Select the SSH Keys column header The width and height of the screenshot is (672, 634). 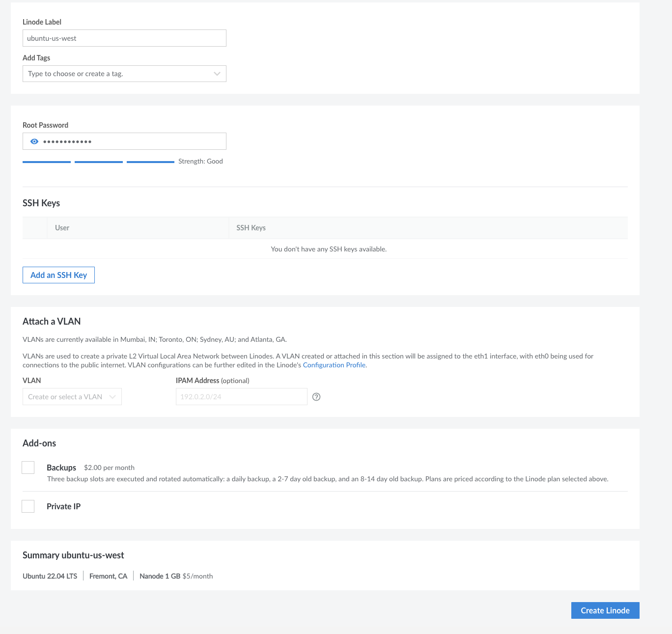(251, 228)
